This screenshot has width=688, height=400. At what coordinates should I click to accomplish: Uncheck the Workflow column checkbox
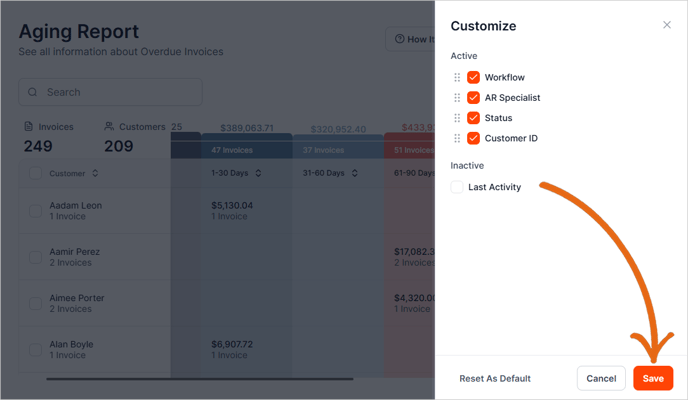point(474,78)
